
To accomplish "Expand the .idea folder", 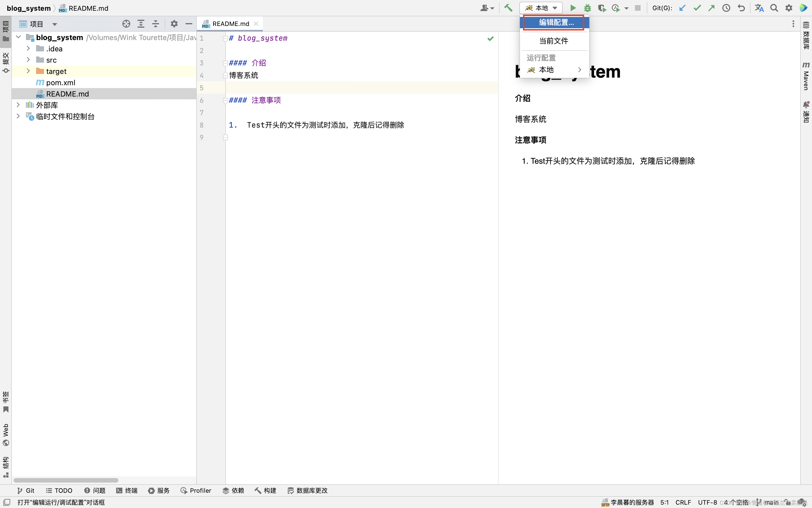I will [28, 49].
